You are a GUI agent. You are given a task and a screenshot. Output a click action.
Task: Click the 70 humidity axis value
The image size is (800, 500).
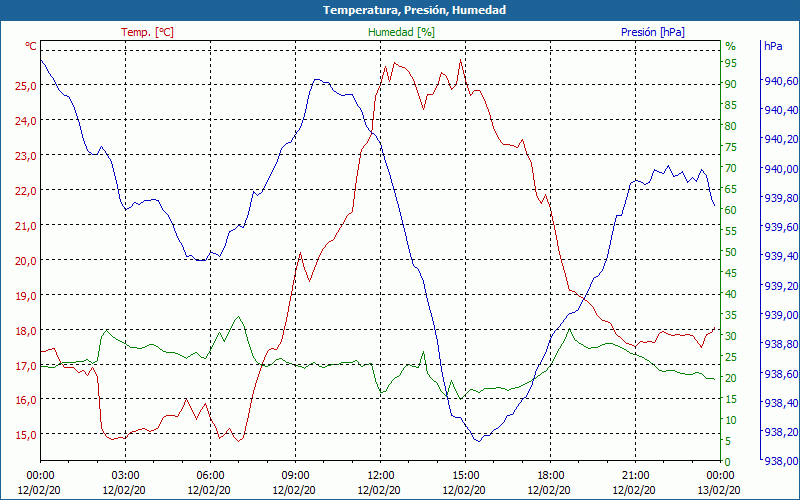(x=731, y=168)
